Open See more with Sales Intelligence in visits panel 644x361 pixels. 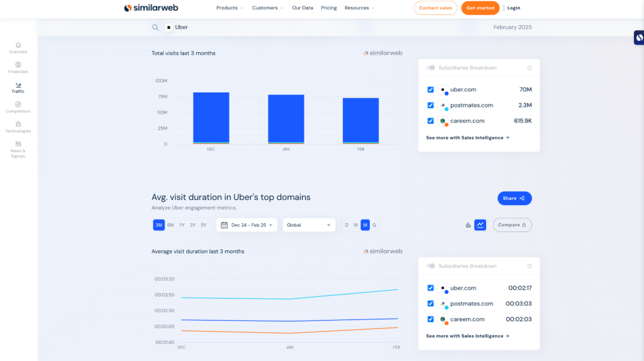click(x=467, y=138)
